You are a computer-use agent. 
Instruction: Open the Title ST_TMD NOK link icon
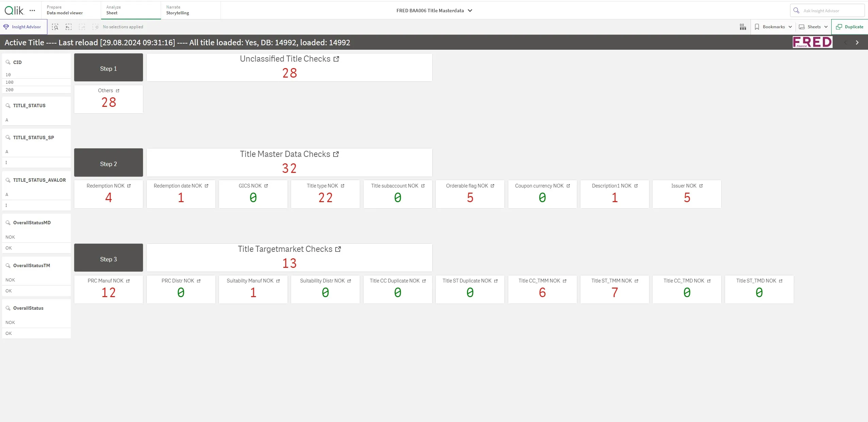pos(781,281)
